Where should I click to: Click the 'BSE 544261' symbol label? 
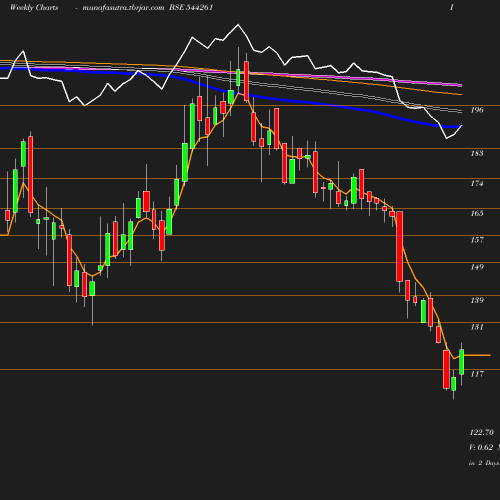191,8
